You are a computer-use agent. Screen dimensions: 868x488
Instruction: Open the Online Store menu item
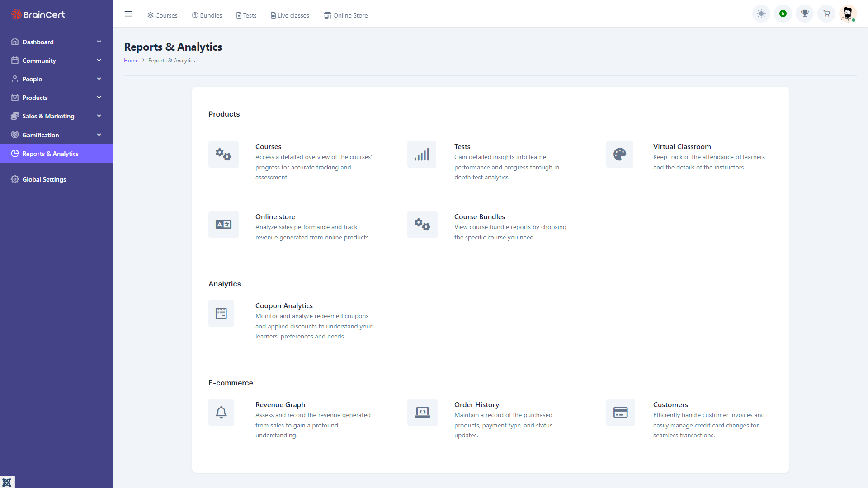click(x=345, y=15)
